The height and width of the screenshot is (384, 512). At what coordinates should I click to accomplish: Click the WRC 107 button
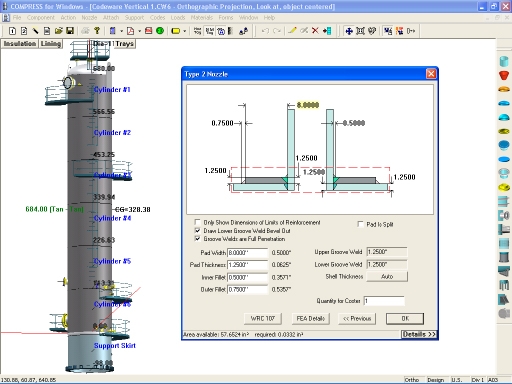(x=263, y=319)
